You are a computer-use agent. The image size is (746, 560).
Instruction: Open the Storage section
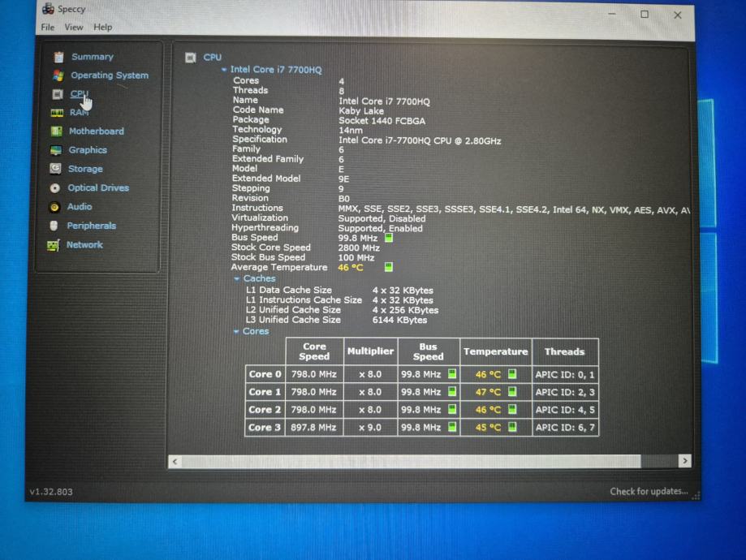85,169
